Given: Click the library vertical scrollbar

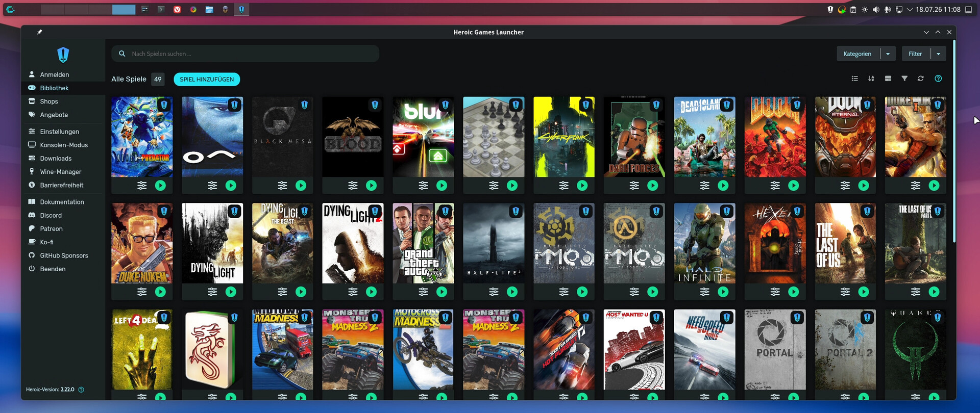Looking at the screenshot, I should click(x=953, y=141).
